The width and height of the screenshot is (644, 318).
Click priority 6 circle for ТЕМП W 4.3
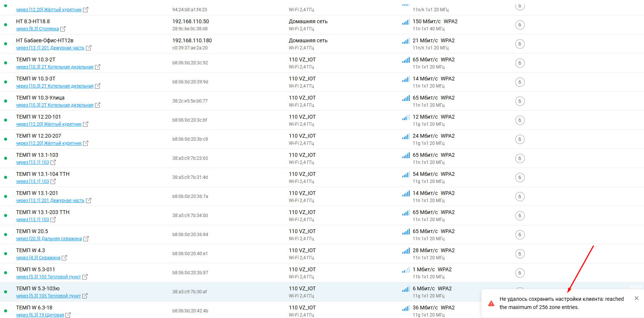tap(520, 254)
